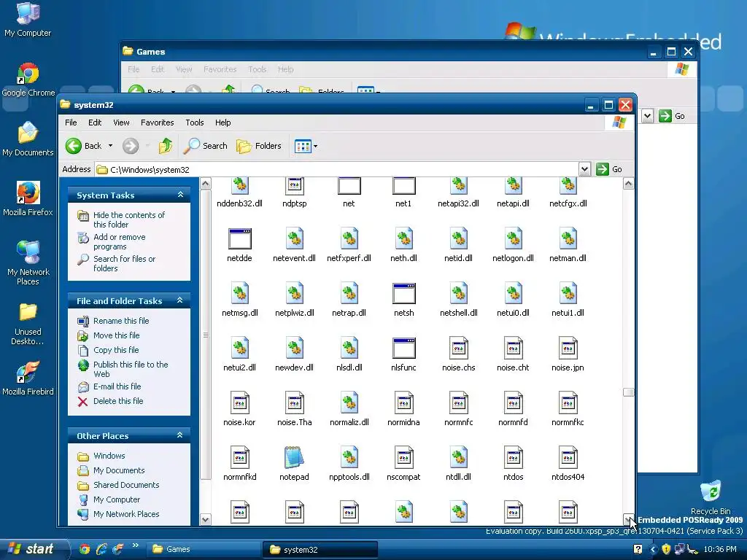Click the address field showing C:\Windows\system32
The image size is (747, 560).
coord(337,169)
